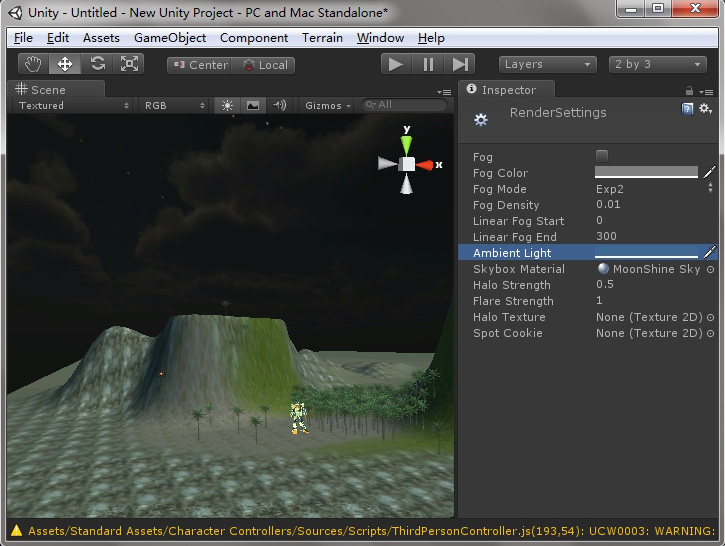Open the Fog Mode Exp2 dropdown

655,189
